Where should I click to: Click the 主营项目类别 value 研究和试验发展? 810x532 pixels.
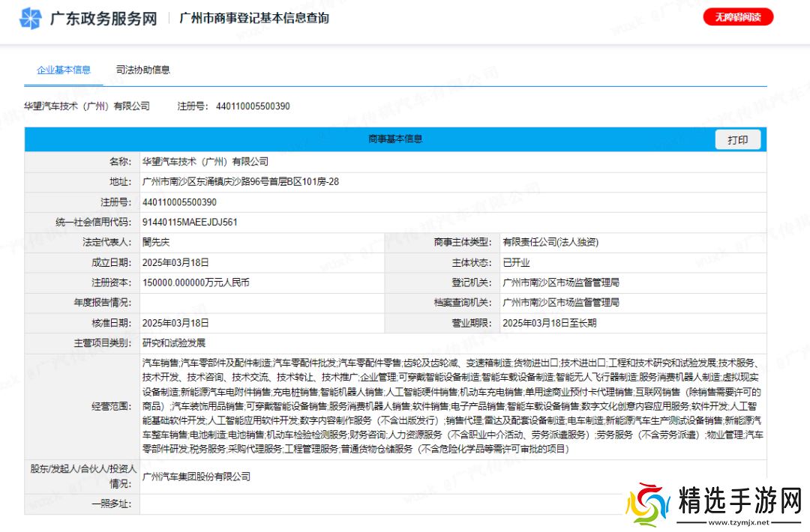(x=173, y=344)
